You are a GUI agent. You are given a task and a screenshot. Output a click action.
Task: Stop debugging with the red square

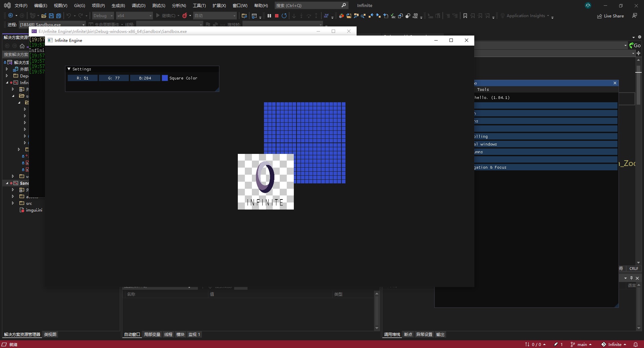[x=277, y=16]
